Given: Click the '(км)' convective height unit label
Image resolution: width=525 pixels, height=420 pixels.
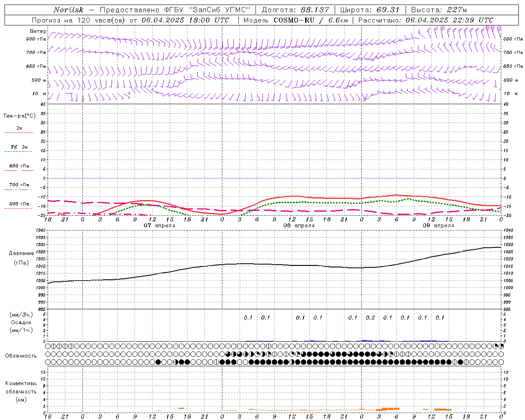Looking at the screenshot, I should click(x=21, y=399).
